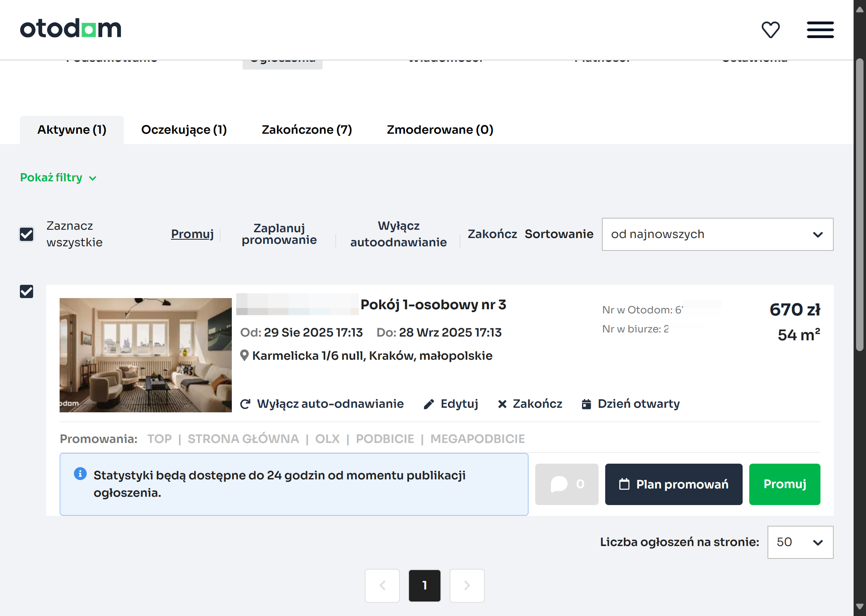Click the calendar icon for Dzień otwarty
The height and width of the screenshot is (616, 866).
[x=586, y=404]
